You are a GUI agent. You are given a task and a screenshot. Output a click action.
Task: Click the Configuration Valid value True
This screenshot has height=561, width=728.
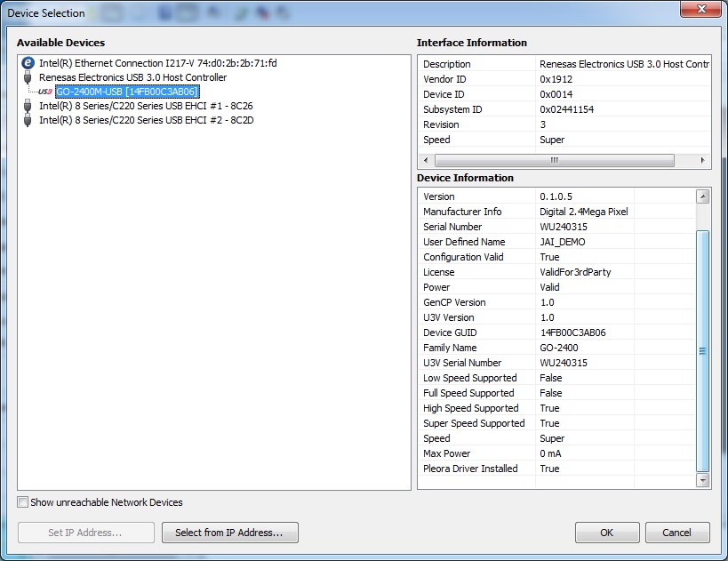pos(549,257)
